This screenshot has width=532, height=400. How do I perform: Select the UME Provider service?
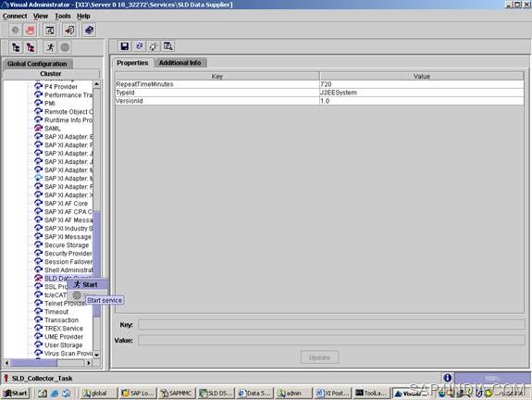tap(64, 337)
